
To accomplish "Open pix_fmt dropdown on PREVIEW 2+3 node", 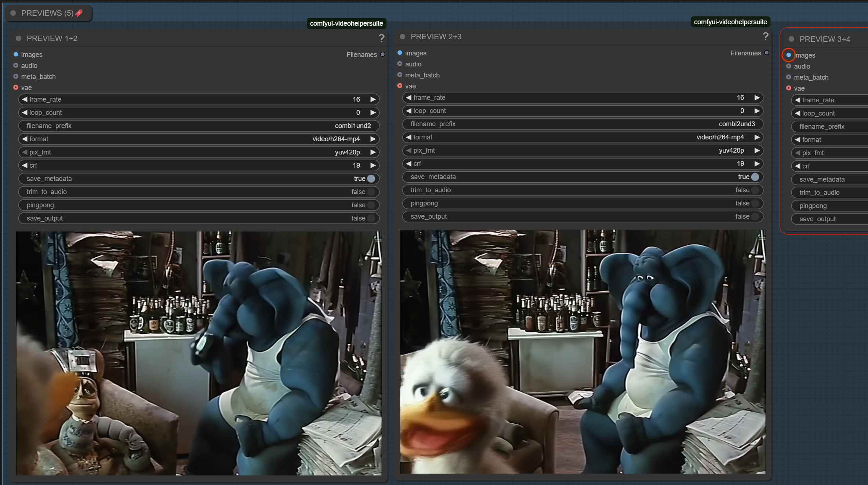I will pyautogui.click(x=582, y=150).
